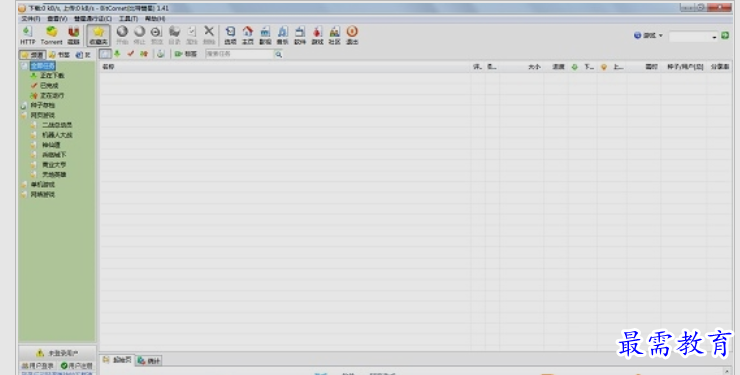Viewport: 740px width, 375px height.
Task: Click the Properties (属性) toolbar icon
Action: [x=192, y=35]
